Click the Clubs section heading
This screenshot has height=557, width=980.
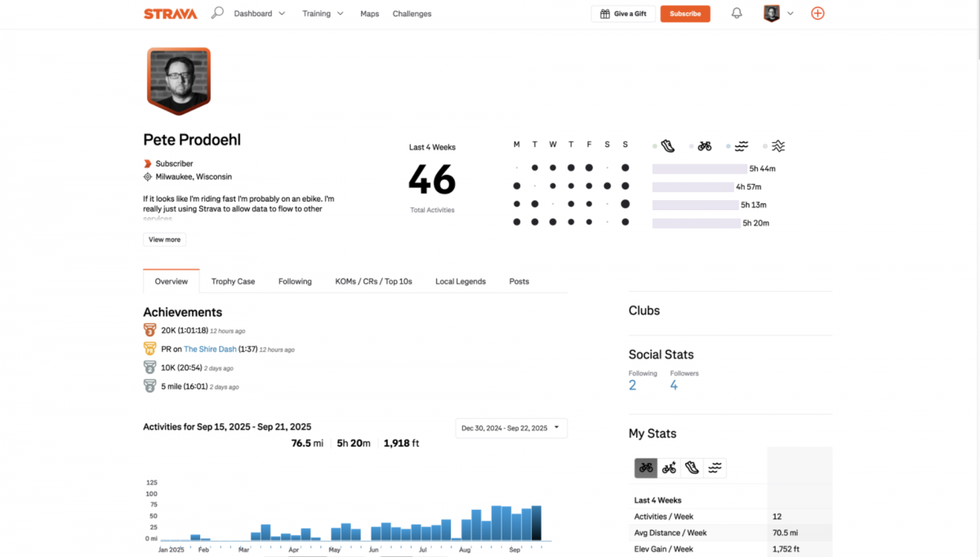click(644, 310)
